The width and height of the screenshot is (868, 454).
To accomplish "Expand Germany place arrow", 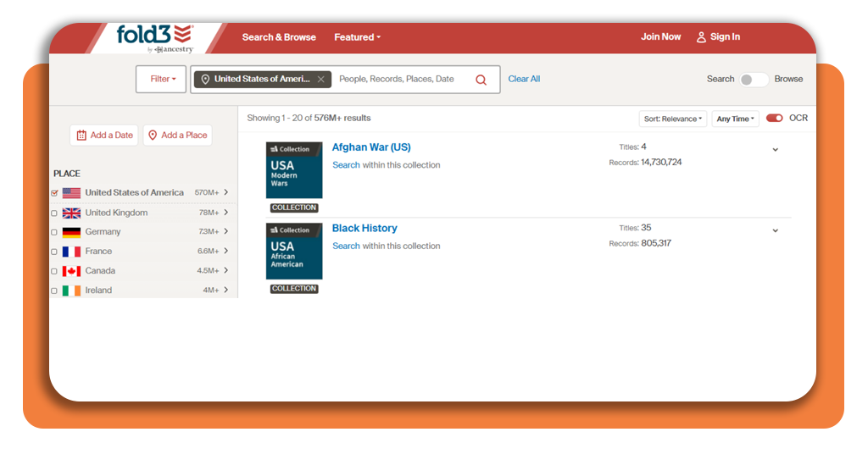I will 225,231.
